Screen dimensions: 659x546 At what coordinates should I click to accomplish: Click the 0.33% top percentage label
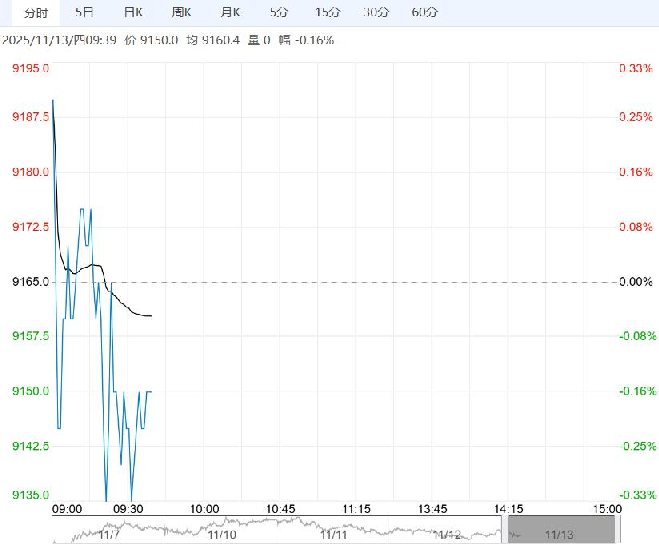click(636, 68)
